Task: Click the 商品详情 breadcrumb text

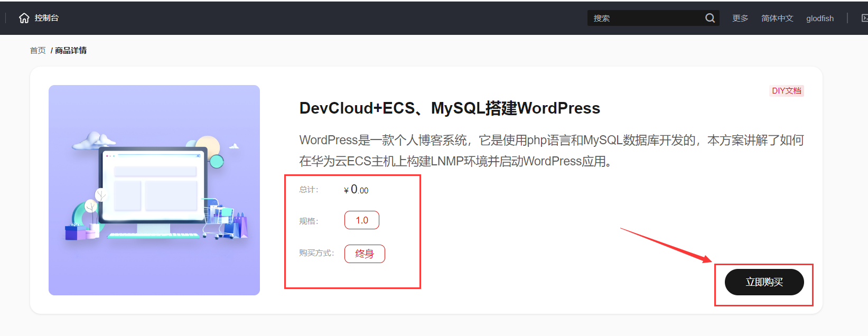Action: pos(71,50)
